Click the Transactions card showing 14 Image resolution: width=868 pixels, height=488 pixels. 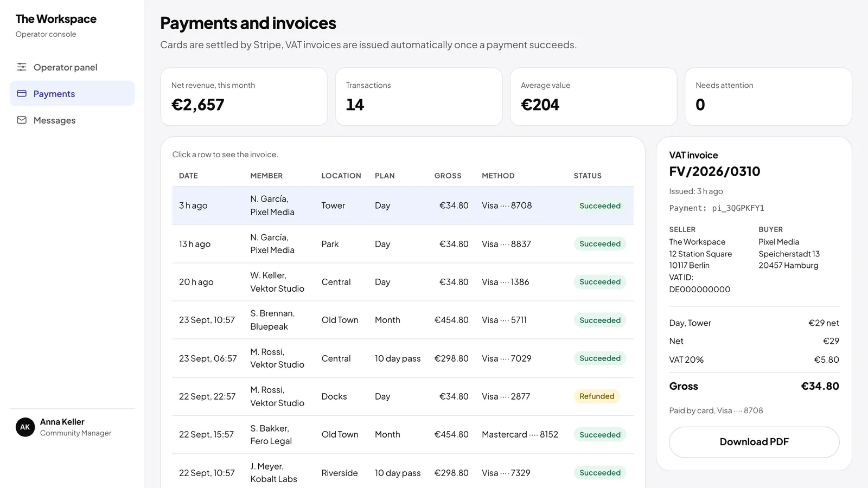419,97
